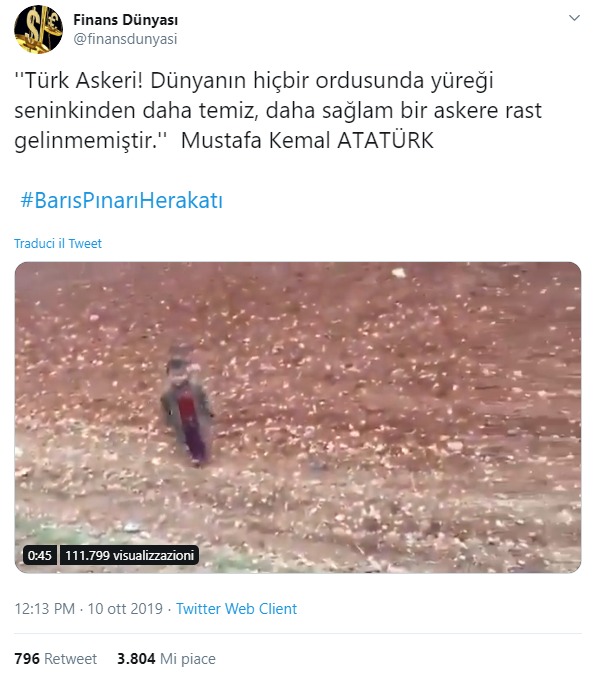View the 796 Retweet list

pos(56,659)
